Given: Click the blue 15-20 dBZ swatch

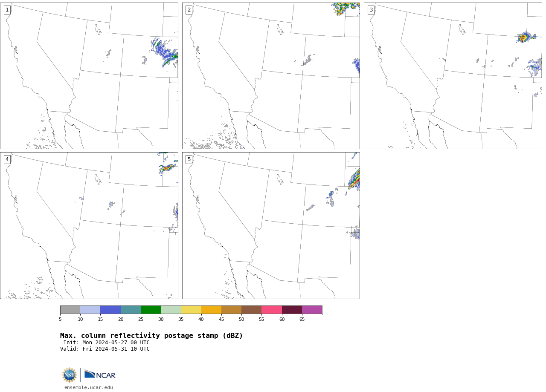Looking at the screenshot, I should click(x=110, y=310).
